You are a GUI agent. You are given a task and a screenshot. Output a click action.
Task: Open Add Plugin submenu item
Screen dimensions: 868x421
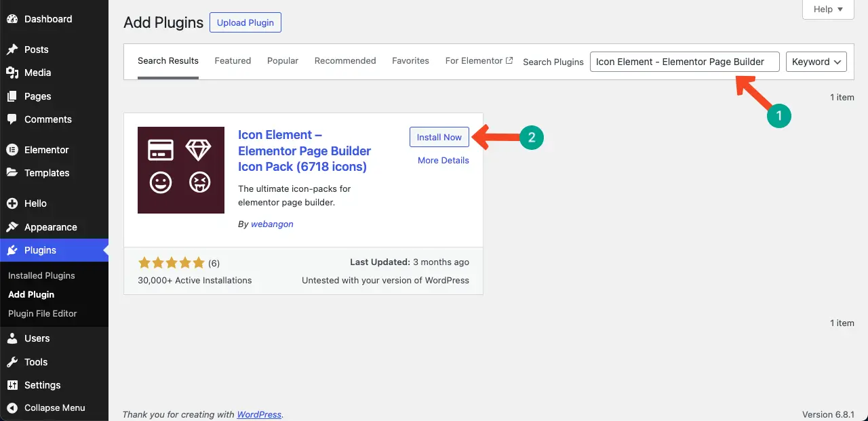[31, 295]
